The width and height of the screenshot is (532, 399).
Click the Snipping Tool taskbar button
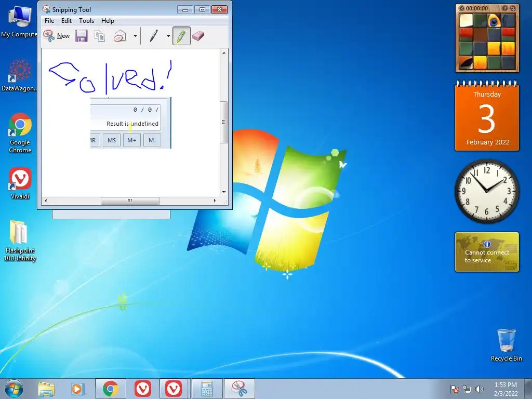click(239, 389)
